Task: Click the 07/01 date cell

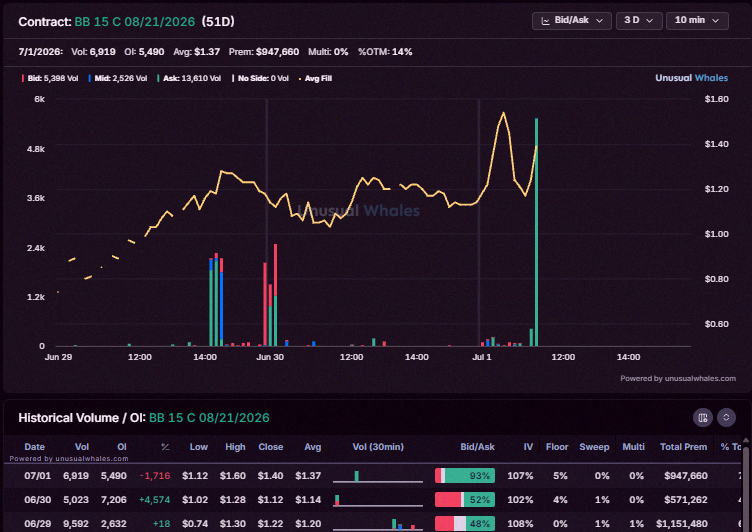Action: click(37, 475)
